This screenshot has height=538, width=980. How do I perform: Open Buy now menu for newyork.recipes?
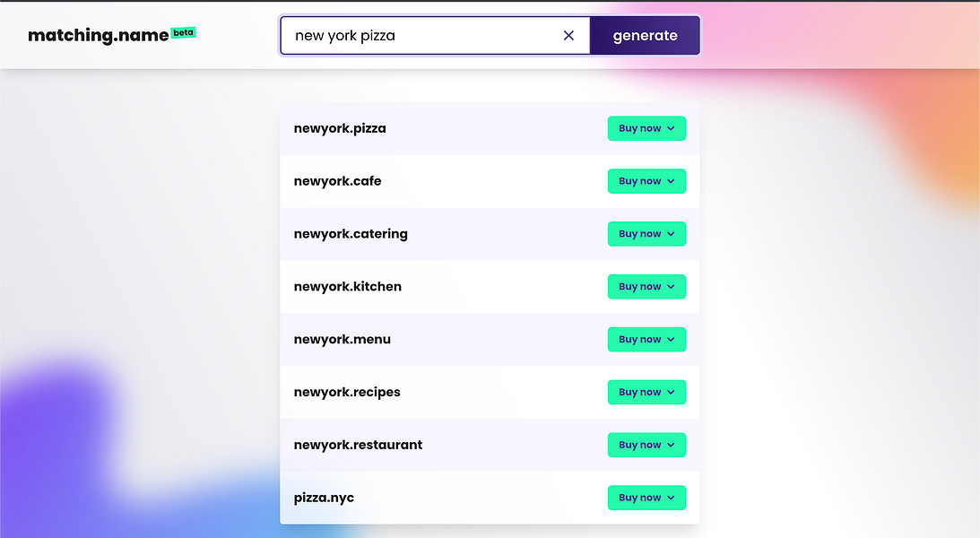(x=646, y=393)
